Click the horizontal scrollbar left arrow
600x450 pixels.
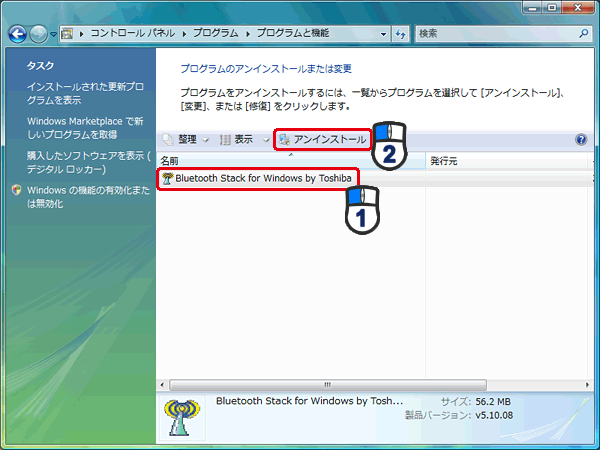click(x=162, y=385)
